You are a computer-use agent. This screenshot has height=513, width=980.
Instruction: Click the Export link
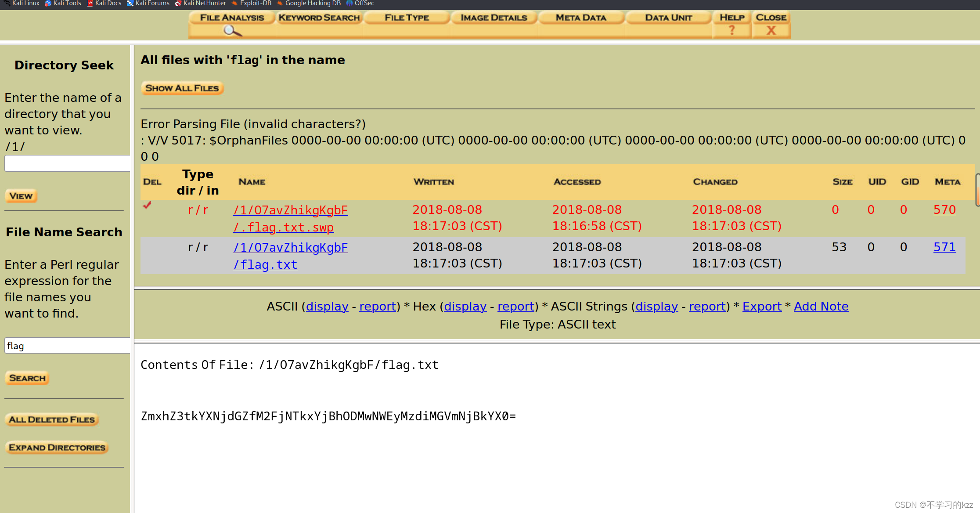click(x=762, y=306)
